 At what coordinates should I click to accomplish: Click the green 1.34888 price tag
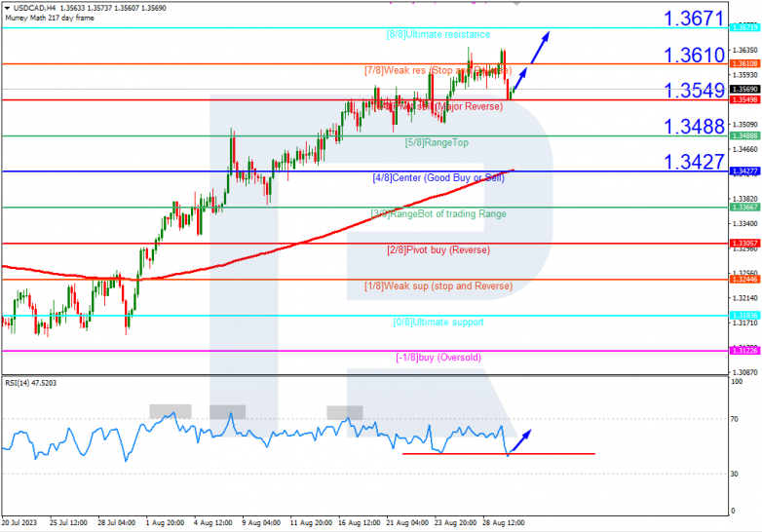(744, 136)
